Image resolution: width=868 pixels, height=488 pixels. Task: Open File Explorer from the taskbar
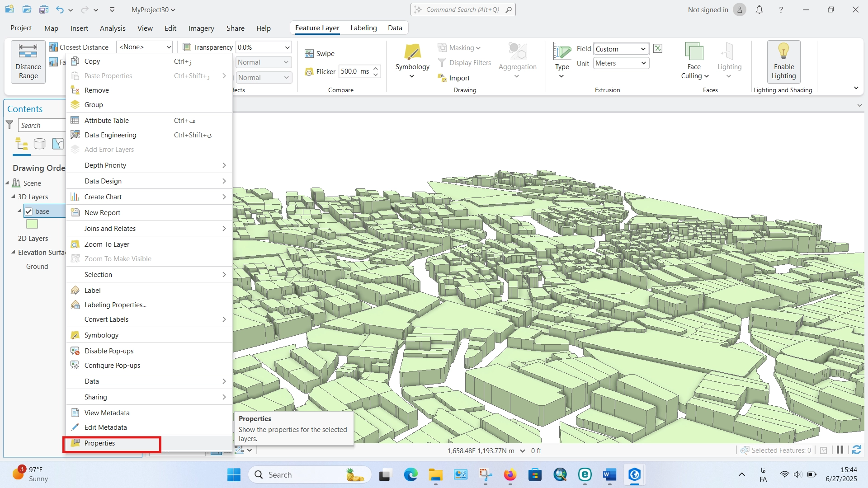[436, 475]
